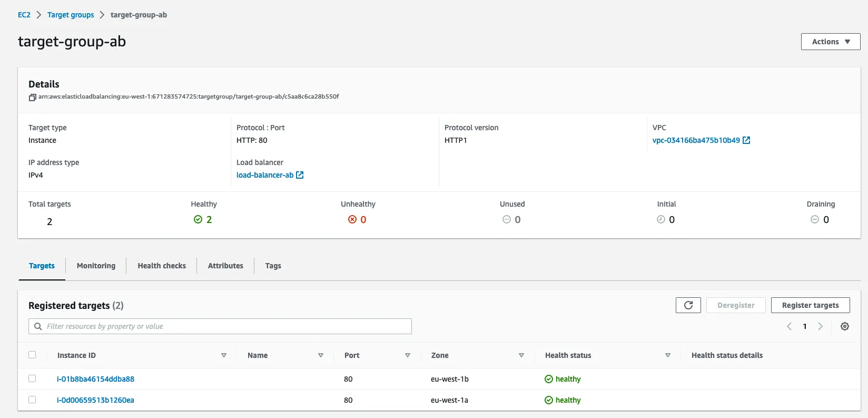Viewport: 868px width, 418px height.
Task: Copy the target group ARN icon
Action: click(32, 98)
